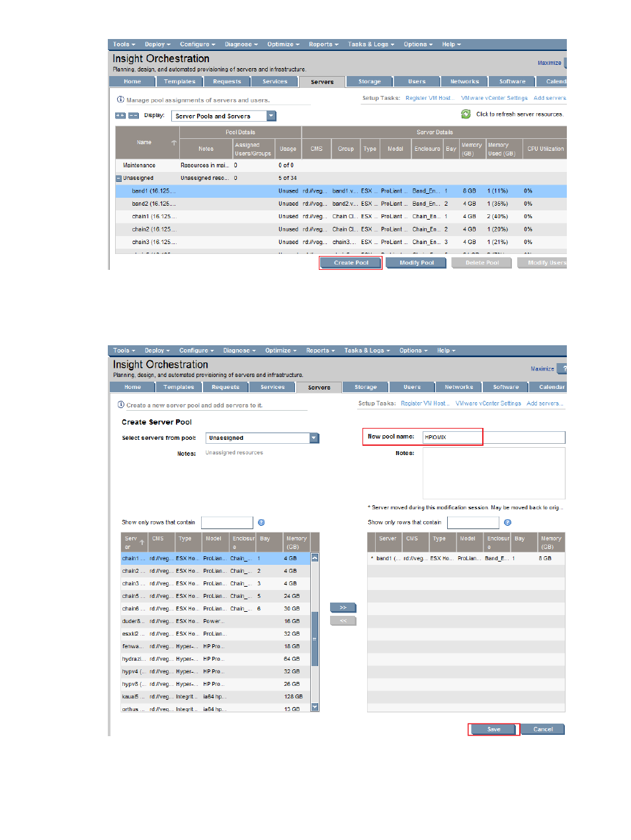This screenshot has height=840, width=631.
Task: Click Maximize link in bottom screenshot
Action: pyautogui.click(x=542, y=368)
